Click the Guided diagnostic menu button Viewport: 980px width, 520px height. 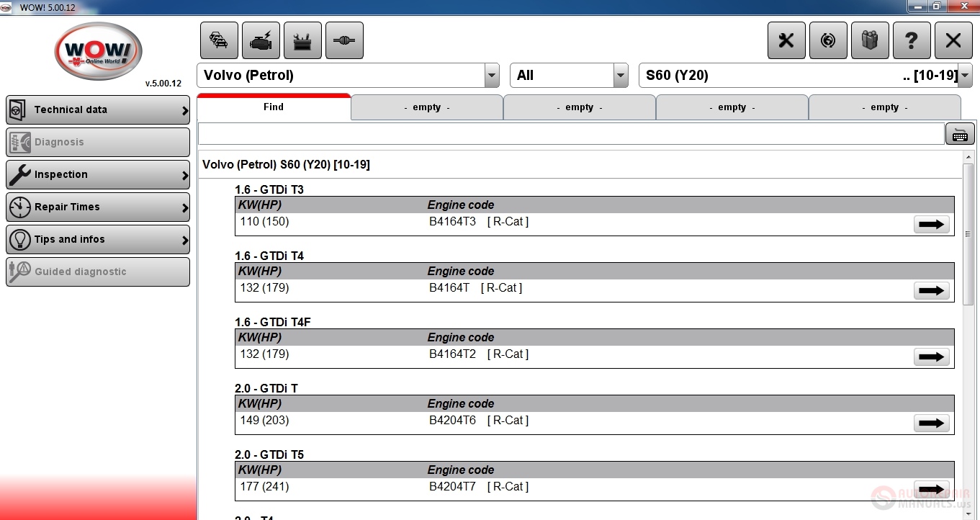pos(98,272)
